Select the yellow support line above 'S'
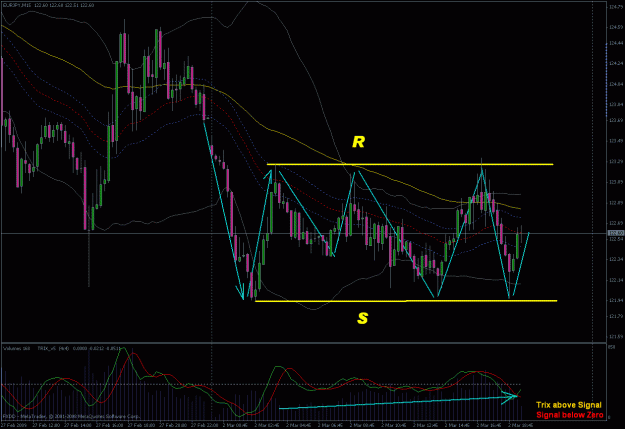 (406, 301)
